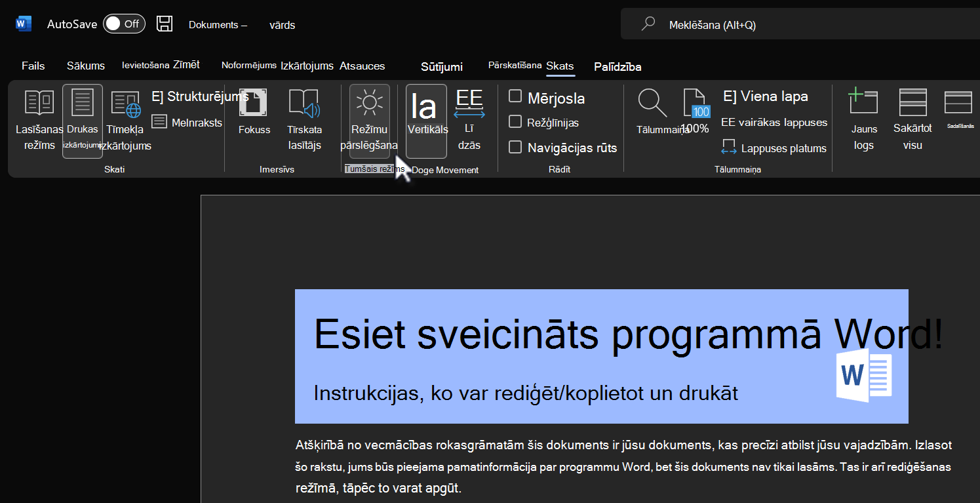Click the subtitle Instrukcijas, ko var rediģēt/koplietot

pos(526,393)
